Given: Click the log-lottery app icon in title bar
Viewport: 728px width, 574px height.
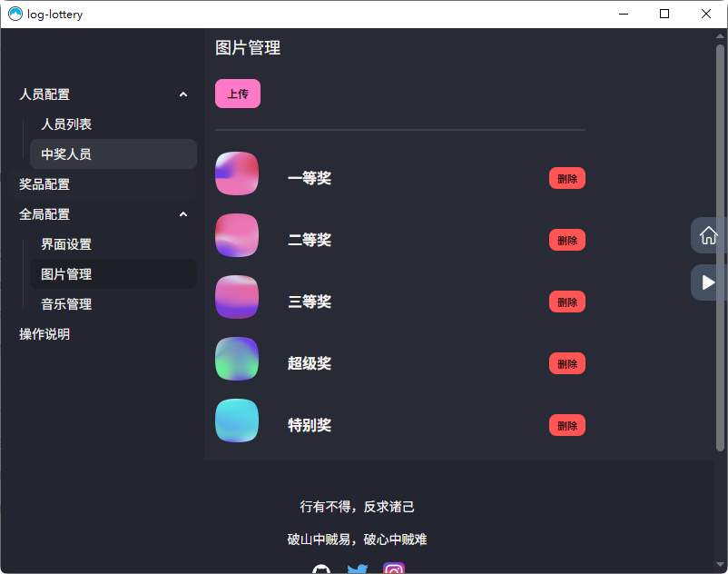Looking at the screenshot, I should pos(14,14).
